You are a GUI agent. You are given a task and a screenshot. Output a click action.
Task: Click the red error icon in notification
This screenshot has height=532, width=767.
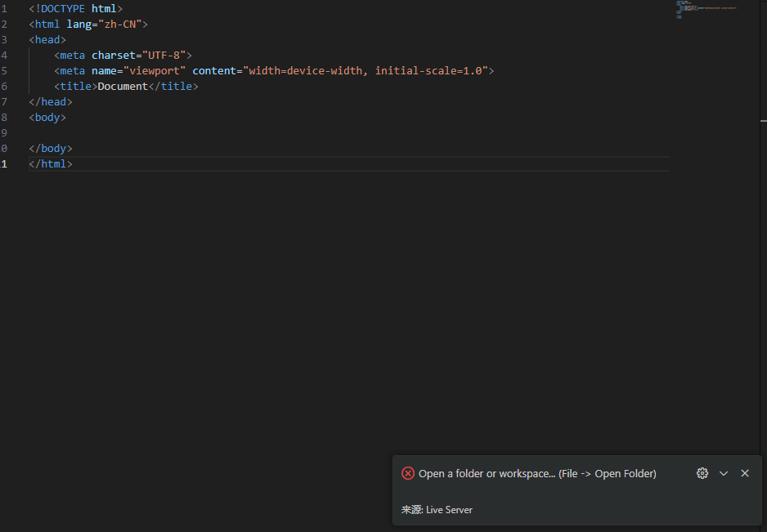[408, 473]
